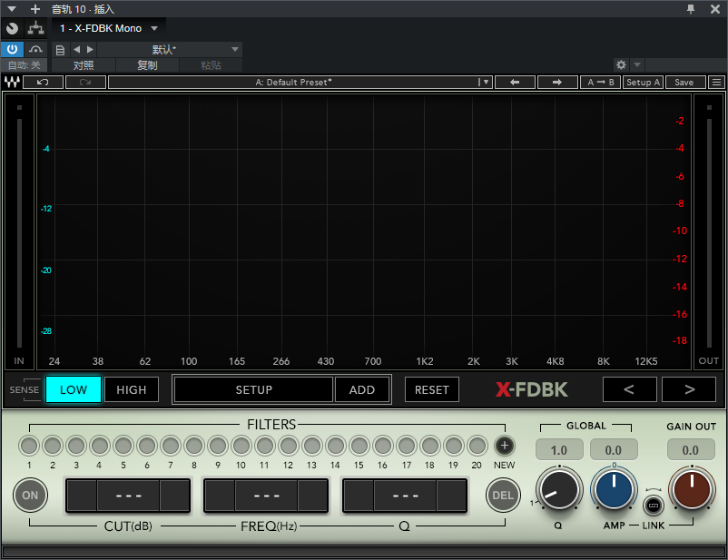Select filter 20 indicator
728x560 pixels.
477,446
